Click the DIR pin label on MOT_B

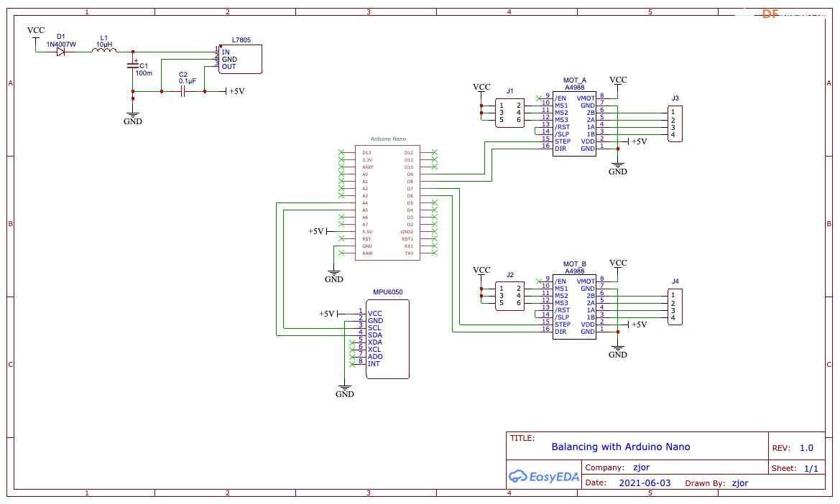coord(560,332)
